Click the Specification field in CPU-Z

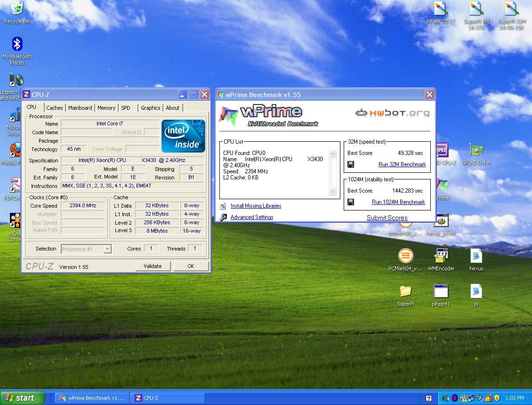point(132,160)
